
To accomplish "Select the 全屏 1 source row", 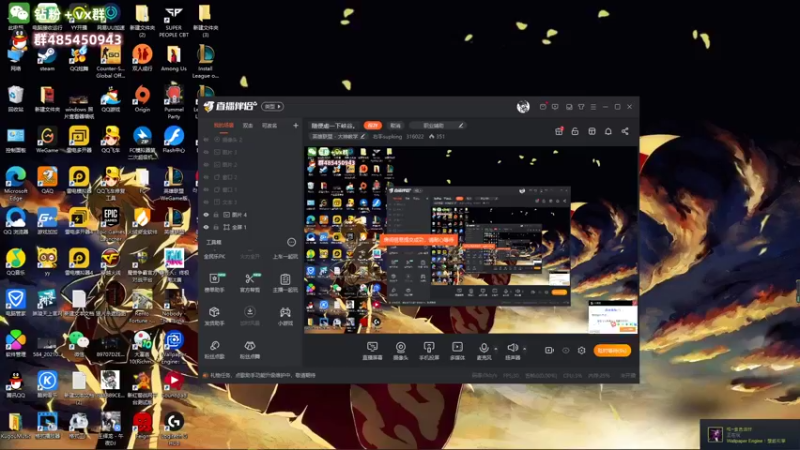I will coord(251,227).
